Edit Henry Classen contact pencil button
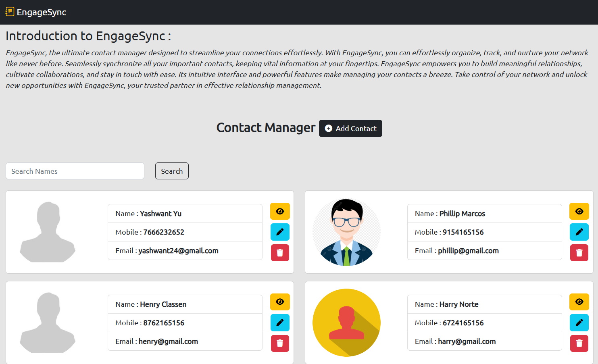Viewport: 598px width, 364px height. click(280, 322)
